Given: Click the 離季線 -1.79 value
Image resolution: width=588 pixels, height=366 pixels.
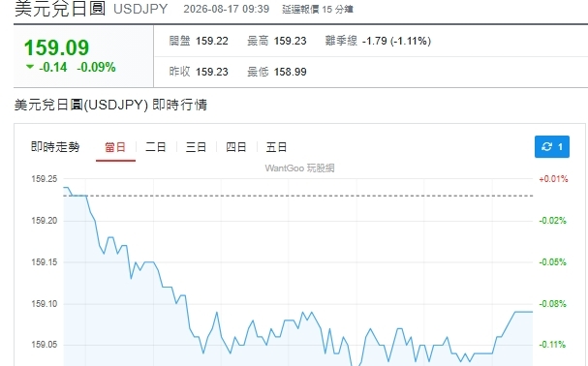Looking at the screenshot, I should click(x=397, y=41).
